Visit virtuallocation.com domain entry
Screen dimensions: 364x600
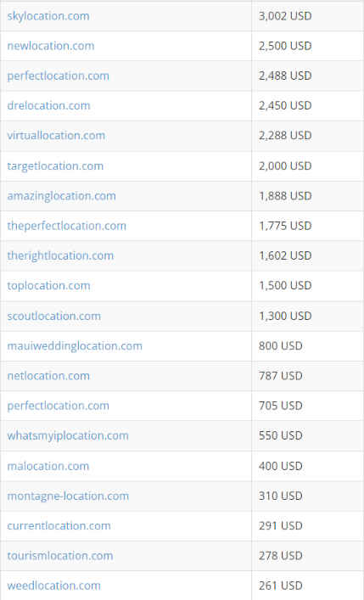56,136
